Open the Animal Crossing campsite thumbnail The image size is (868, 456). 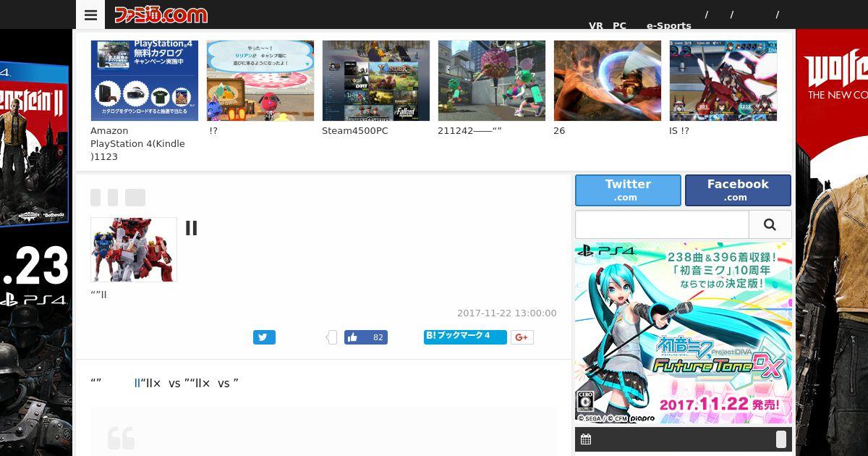[260, 80]
